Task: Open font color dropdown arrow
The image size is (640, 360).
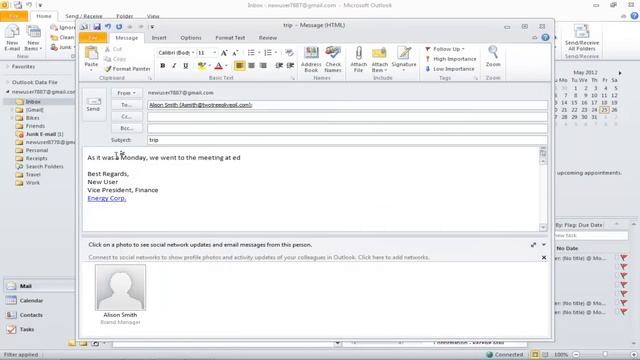Action: pyautogui.click(x=227, y=66)
